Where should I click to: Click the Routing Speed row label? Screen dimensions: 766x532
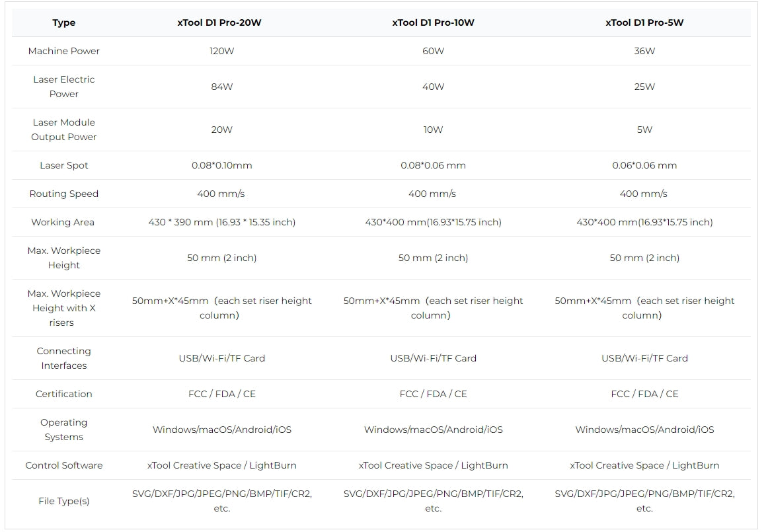click(x=64, y=194)
